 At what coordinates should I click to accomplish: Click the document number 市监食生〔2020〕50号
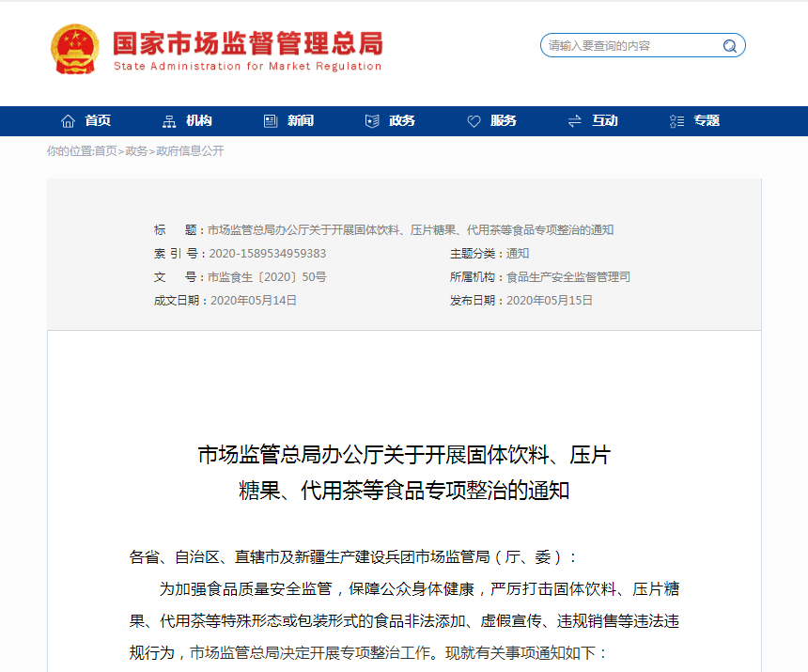pyautogui.click(x=267, y=277)
